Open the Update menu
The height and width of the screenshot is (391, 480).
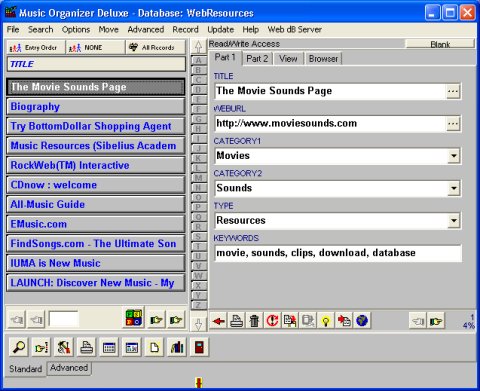tap(220, 30)
